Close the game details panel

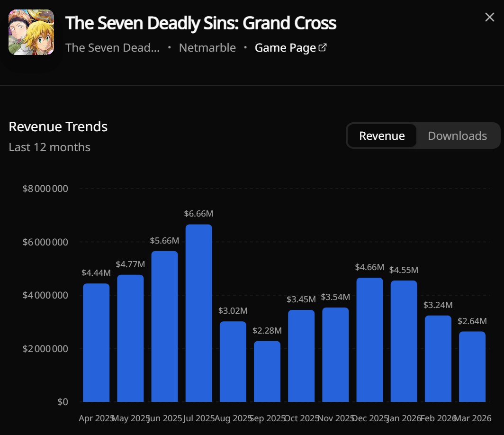(489, 17)
